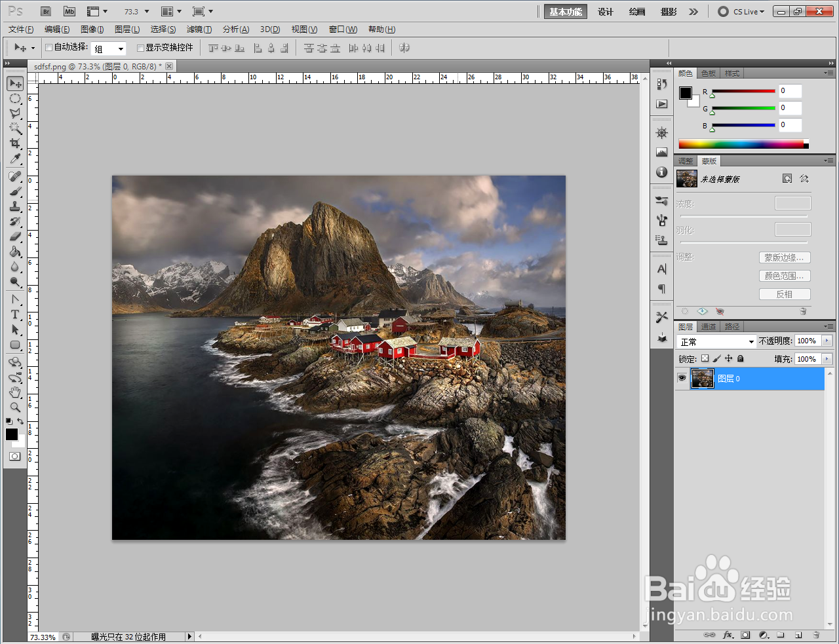Click the 摄影 workspace button

669,12
